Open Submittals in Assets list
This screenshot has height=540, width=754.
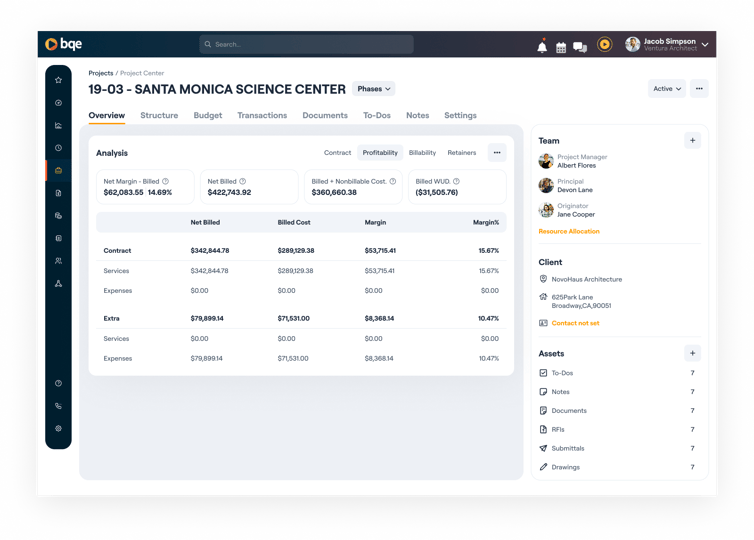coord(617,448)
